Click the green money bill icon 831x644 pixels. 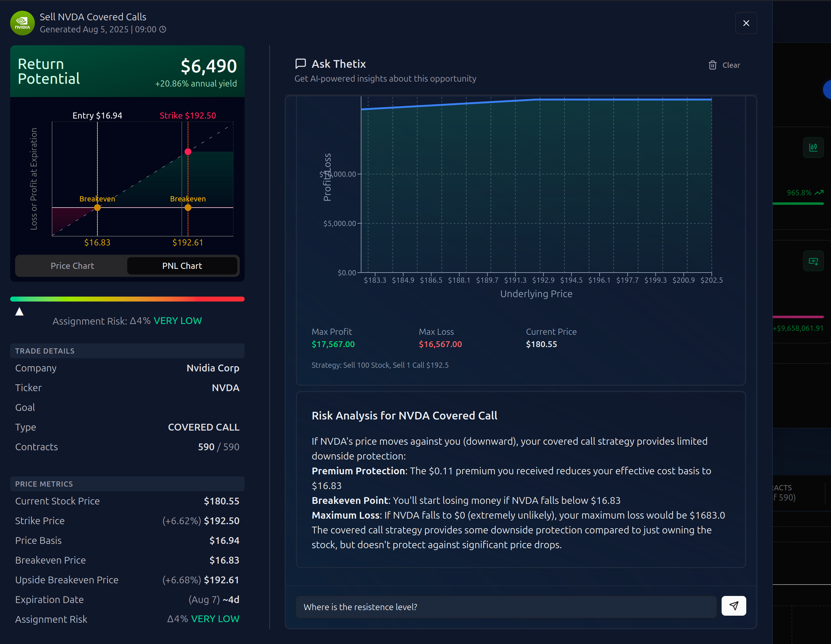pos(813,261)
